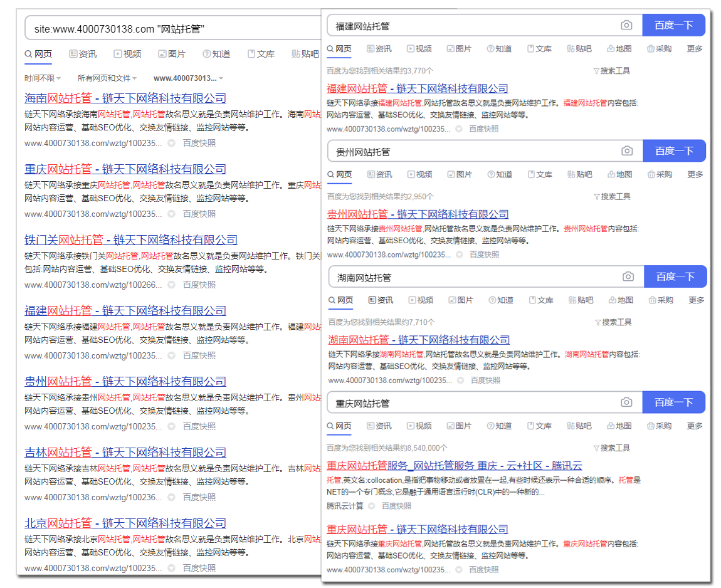Expand 更多 in the 重庆网站托管 search tabs

coord(694,426)
